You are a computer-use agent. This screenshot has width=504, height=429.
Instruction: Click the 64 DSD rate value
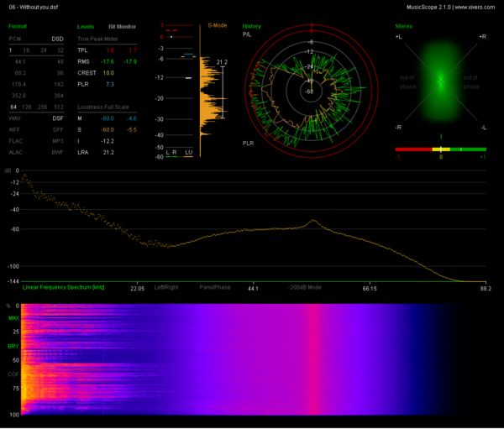coord(13,107)
